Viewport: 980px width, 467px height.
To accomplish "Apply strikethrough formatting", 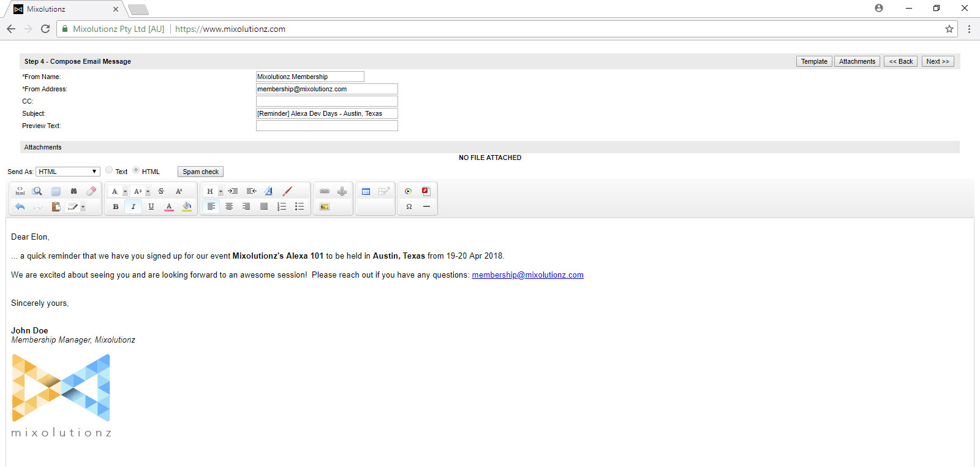I will coord(161,191).
